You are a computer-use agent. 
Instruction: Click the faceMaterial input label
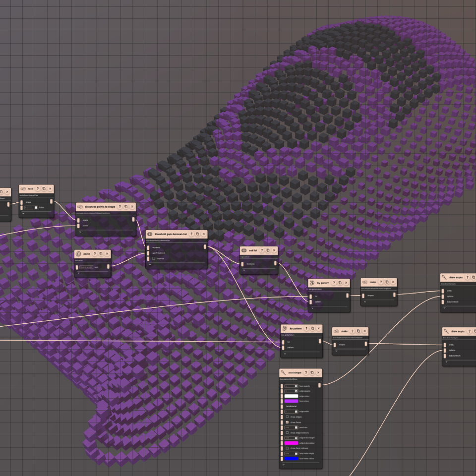click(x=291, y=406)
